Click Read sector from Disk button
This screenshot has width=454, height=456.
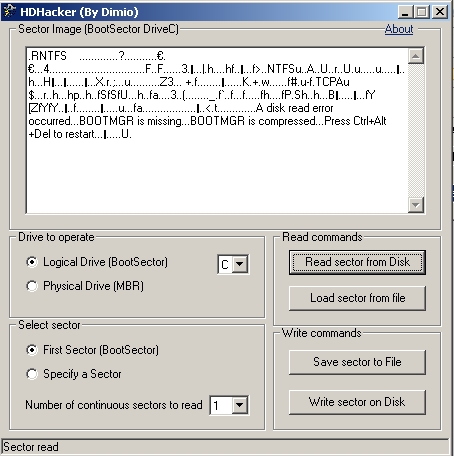pyautogui.click(x=357, y=262)
